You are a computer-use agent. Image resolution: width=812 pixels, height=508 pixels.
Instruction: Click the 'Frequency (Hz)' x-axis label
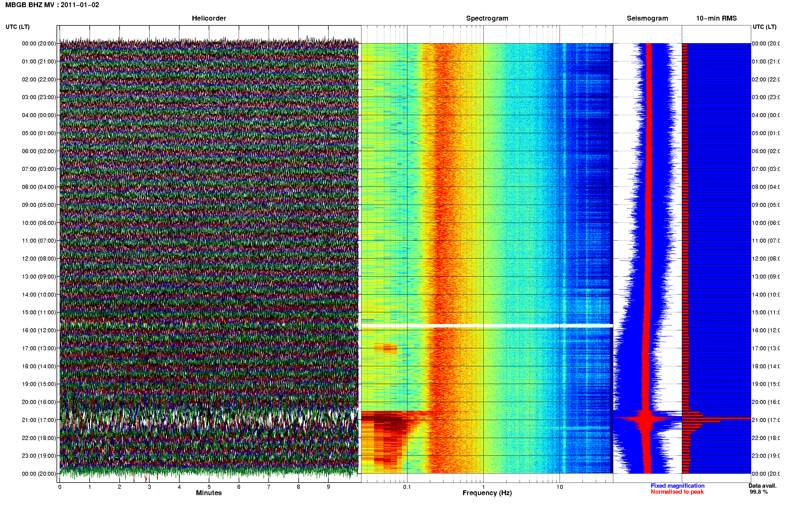point(487,493)
